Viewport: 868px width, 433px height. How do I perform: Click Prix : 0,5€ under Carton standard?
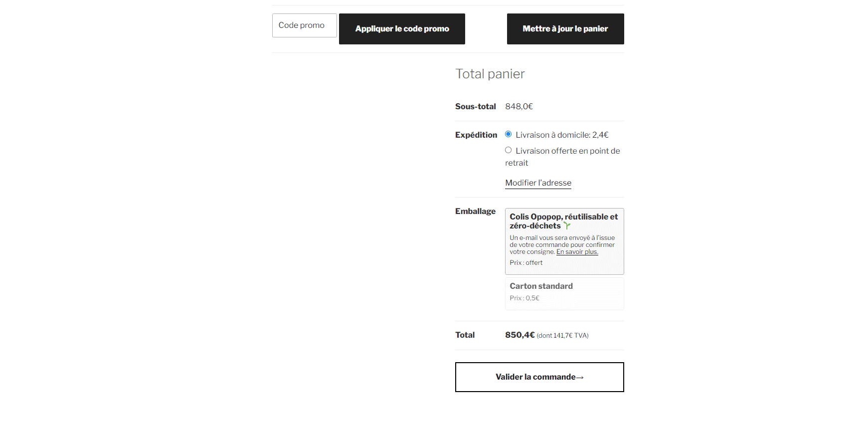(x=524, y=298)
